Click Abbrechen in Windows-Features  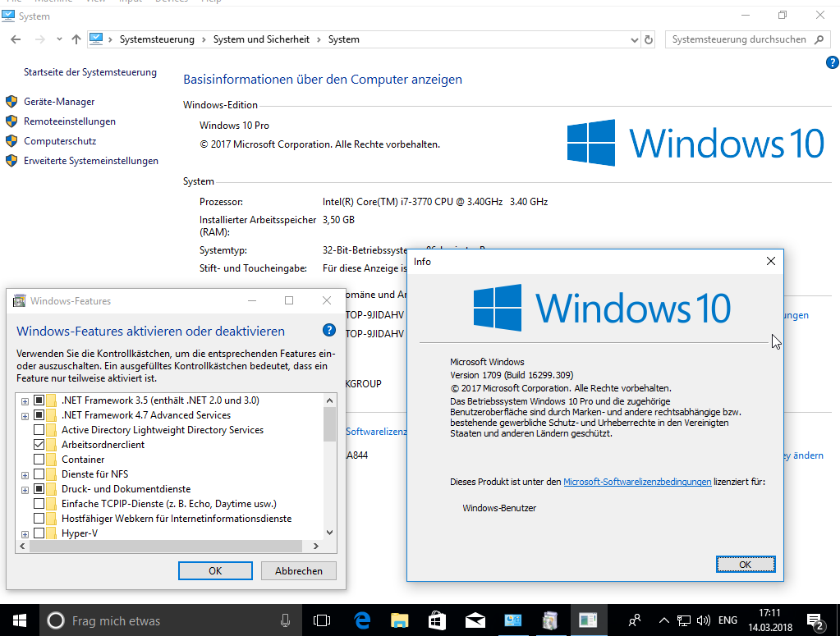(298, 570)
